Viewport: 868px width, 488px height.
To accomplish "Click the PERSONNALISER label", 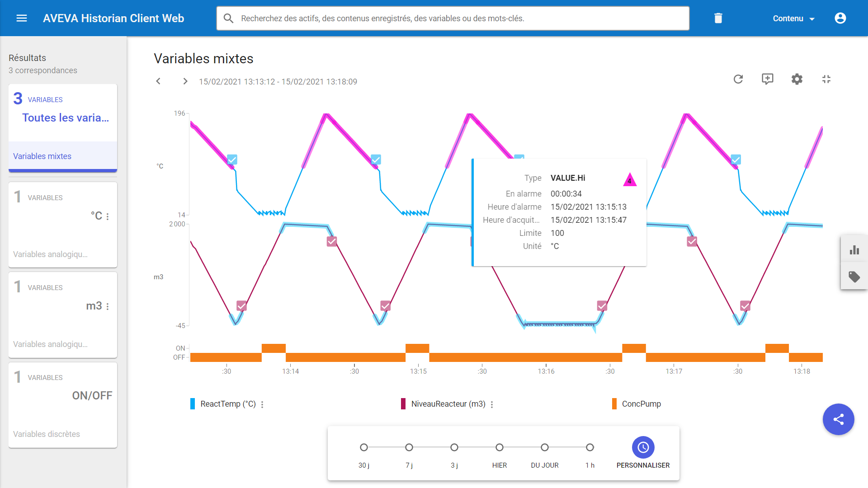I will click(x=643, y=465).
